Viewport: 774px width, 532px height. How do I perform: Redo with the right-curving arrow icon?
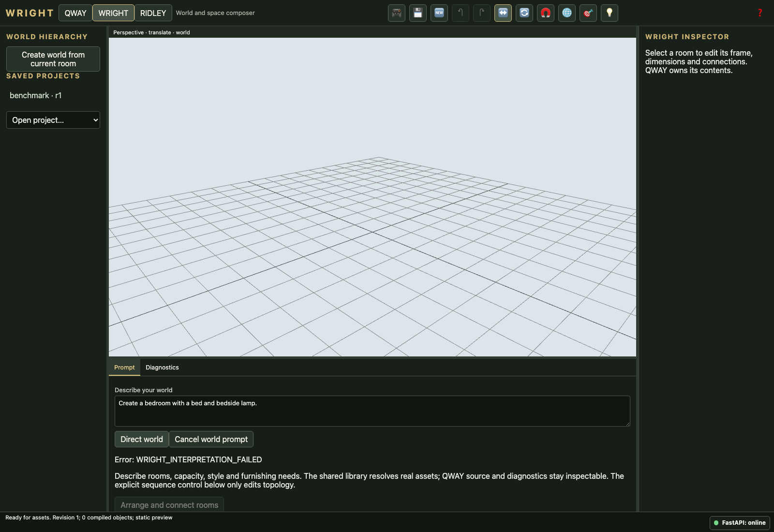point(482,13)
